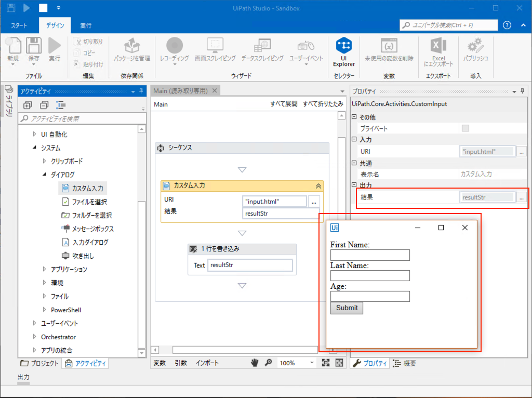Viewport: 532px width, 398px height.
Task: Collapse the システム tree node
Action: (34, 148)
